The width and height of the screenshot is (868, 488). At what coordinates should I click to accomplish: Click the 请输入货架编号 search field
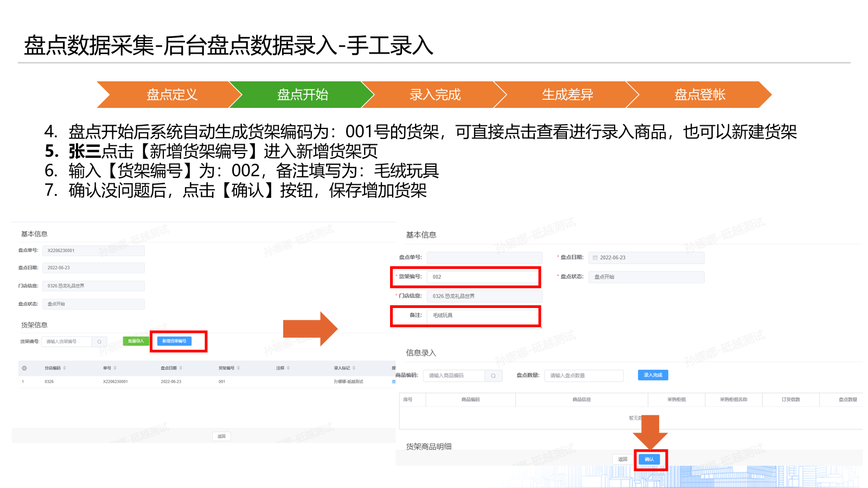click(x=67, y=342)
